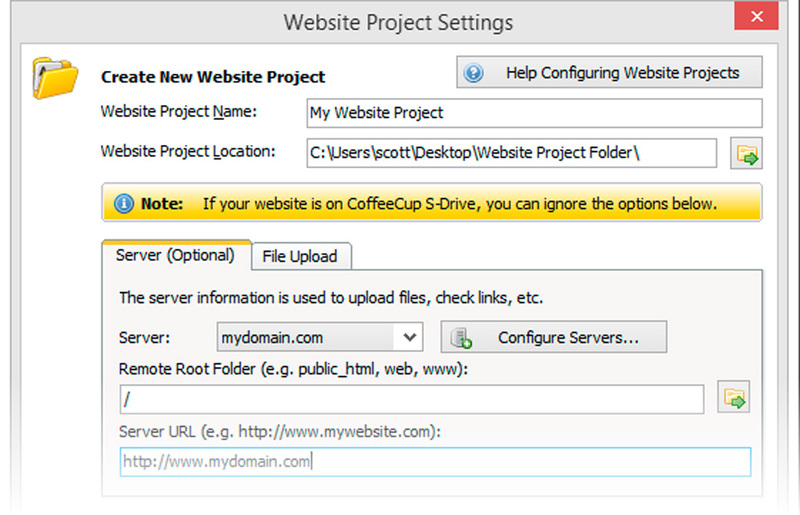800x515 pixels.
Task: Expand the Server dropdown arrow
Action: coord(409,337)
